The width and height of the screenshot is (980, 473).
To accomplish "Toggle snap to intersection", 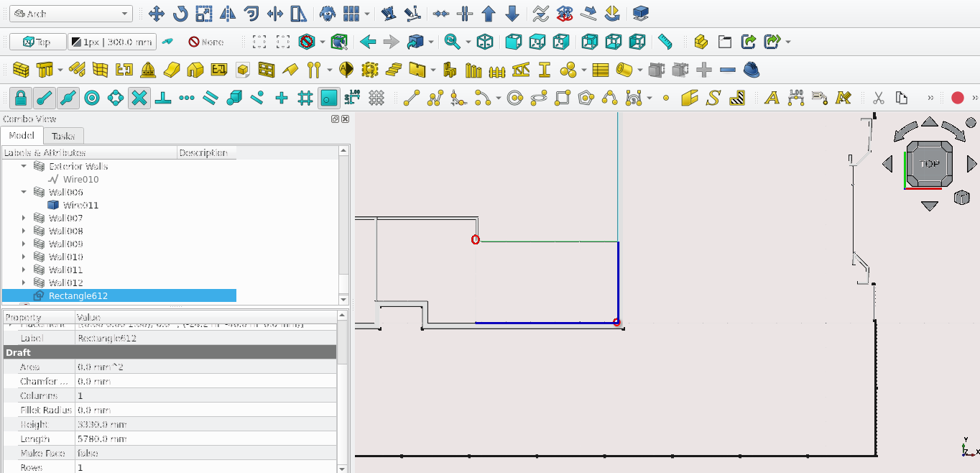I will pos(139,98).
